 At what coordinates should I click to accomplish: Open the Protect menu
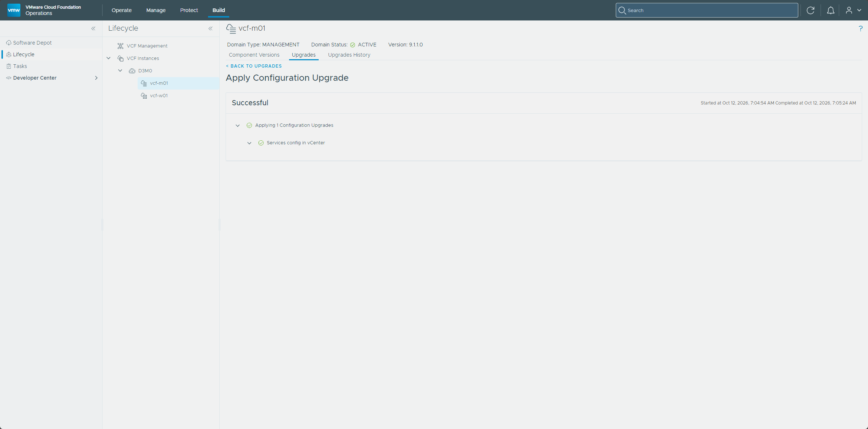click(x=189, y=10)
